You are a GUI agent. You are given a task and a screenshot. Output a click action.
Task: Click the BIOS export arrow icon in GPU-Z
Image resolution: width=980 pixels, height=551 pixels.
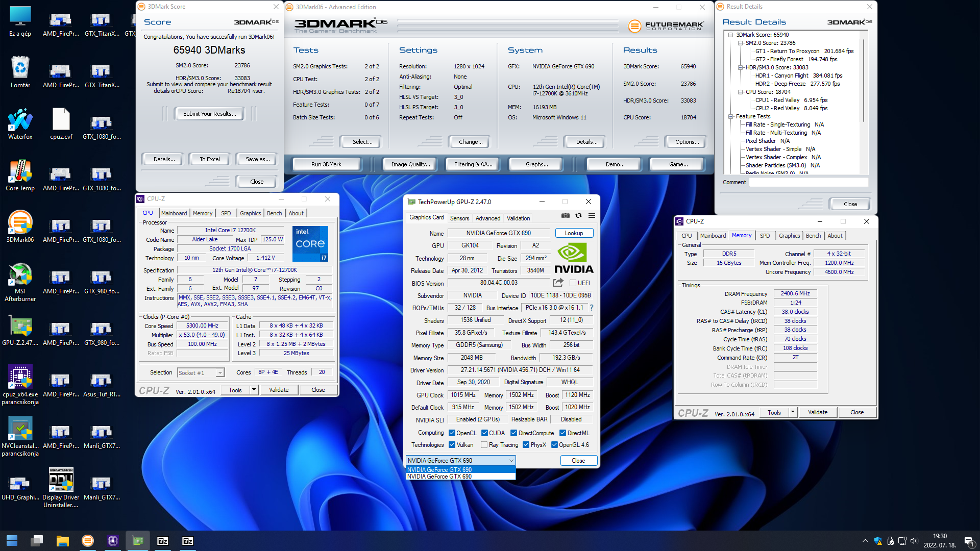(x=558, y=283)
